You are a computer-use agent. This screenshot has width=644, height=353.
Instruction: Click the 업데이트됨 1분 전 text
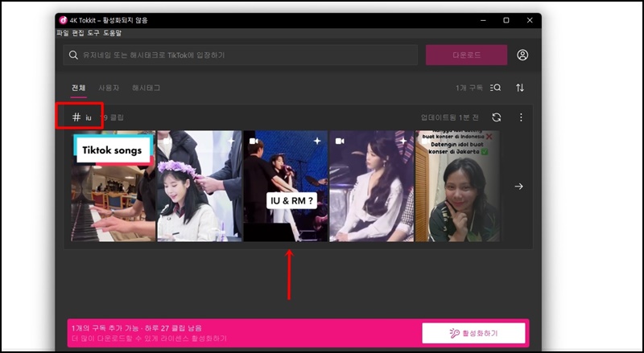point(450,117)
